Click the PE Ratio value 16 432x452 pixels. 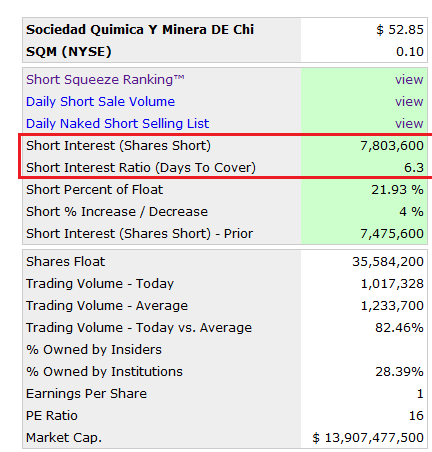(416, 416)
